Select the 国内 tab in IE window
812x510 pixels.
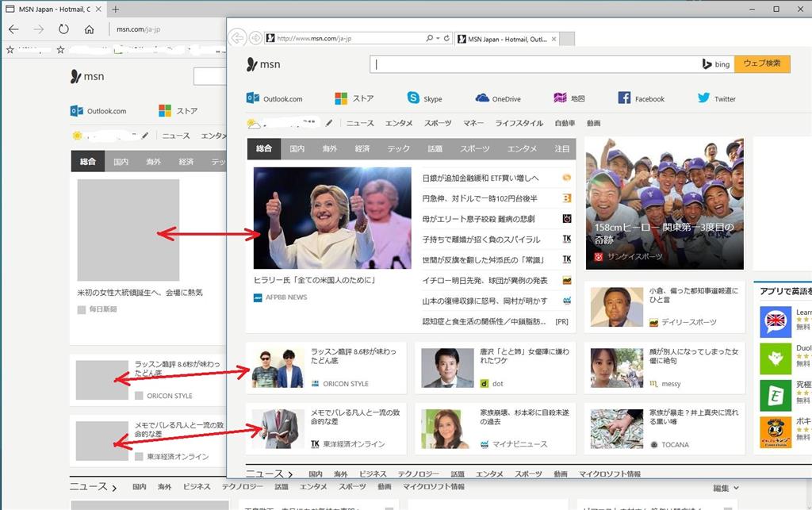tap(297, 148)
